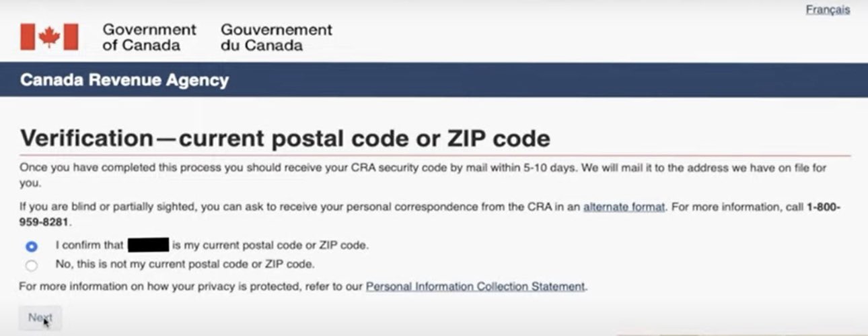Click the 'I confirm that' label text

pyautogui.click(x=89, y=246)
